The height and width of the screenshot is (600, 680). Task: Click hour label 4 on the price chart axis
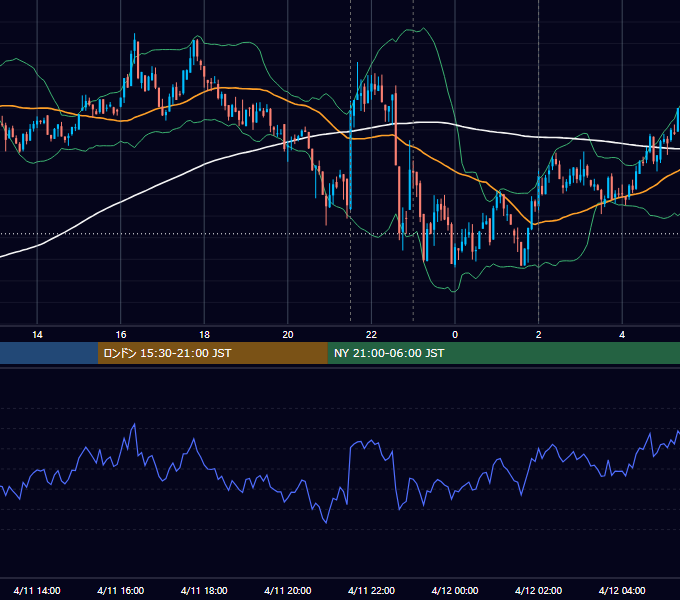[x=622, y=335]
